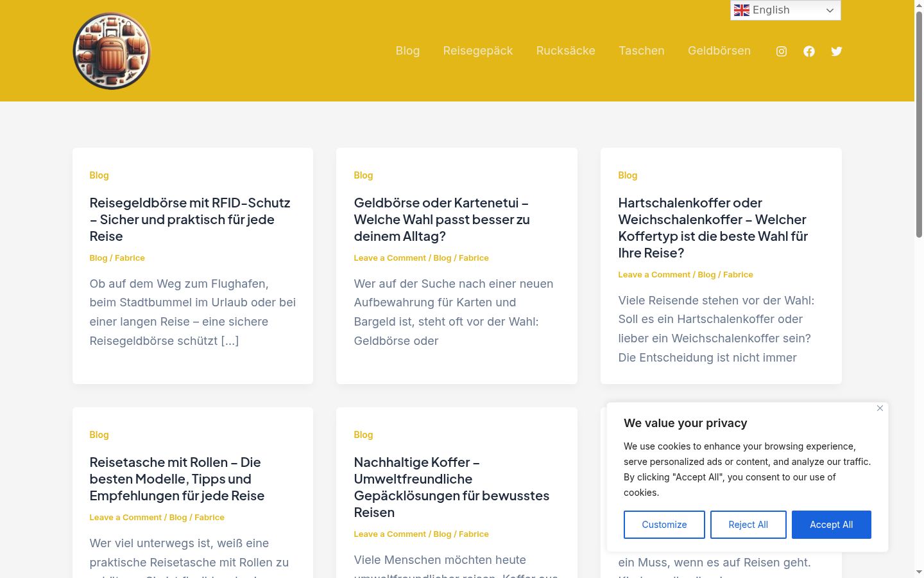Click Leave a Comment under Geldbörse oder Kartenetui
This screenshot has width=924, height=578.
pyautogui.click(x=390, y=258)
